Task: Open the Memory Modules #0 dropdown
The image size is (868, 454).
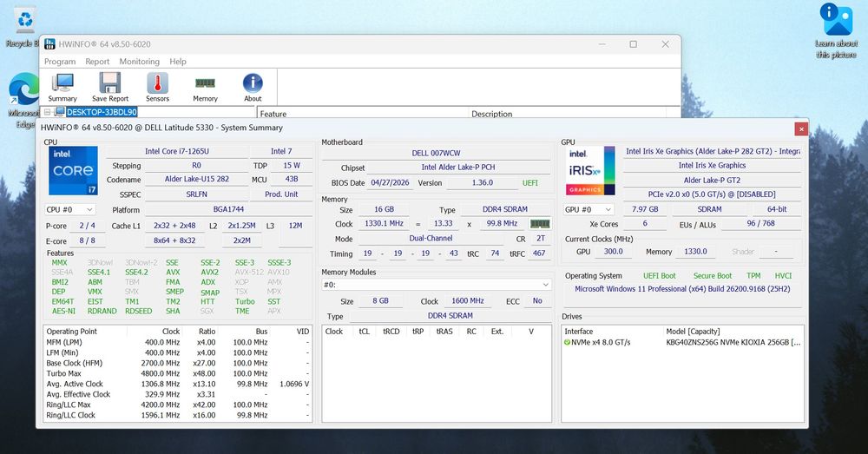Action: [437, 285]
